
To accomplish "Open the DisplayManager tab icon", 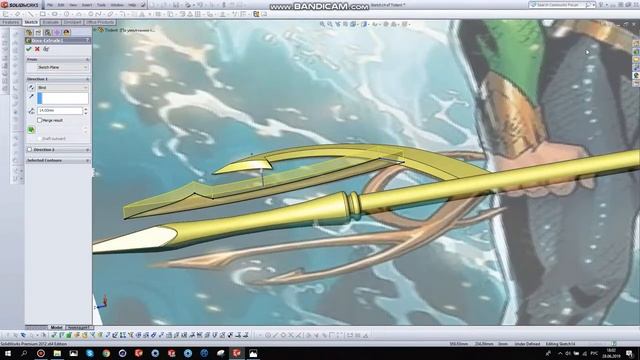I will tap(67, 32).
